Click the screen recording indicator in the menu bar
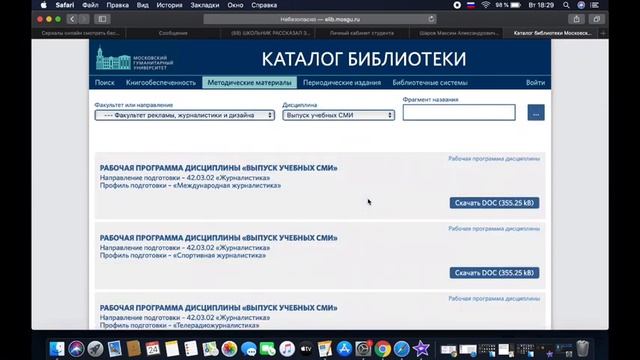640x360 pixels. 457,5
